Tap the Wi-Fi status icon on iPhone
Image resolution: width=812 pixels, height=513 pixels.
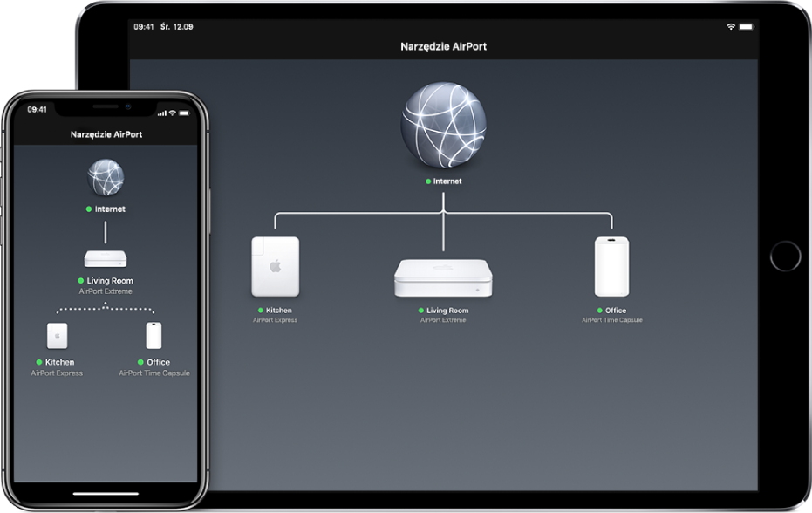[173, 113]
